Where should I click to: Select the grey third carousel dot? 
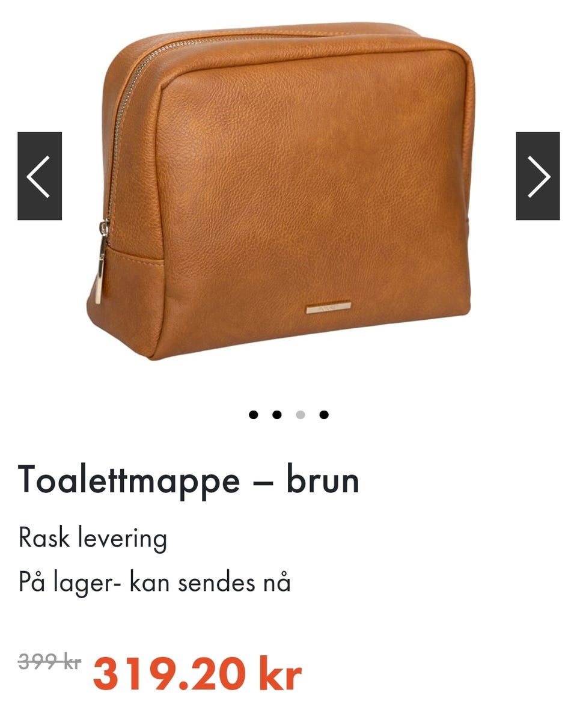pyautogui.click(x=301, y=415)
